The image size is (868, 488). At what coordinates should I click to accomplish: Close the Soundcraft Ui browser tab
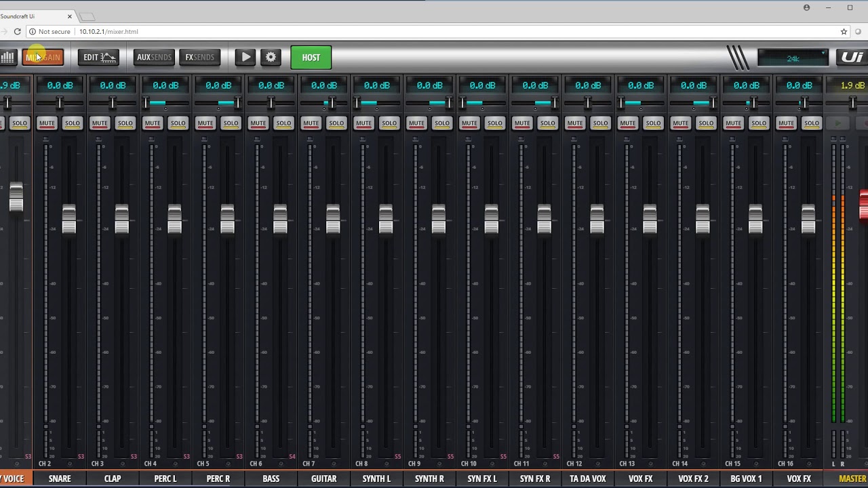[x=70, y=16]
